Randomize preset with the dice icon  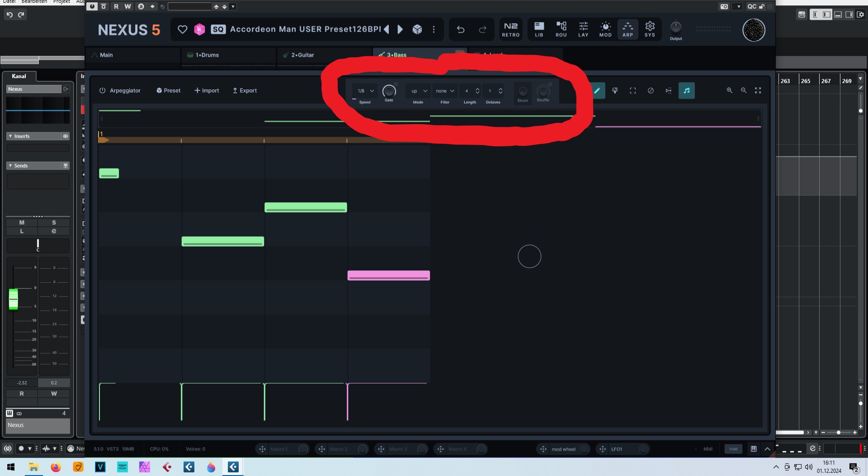(417, 29)
